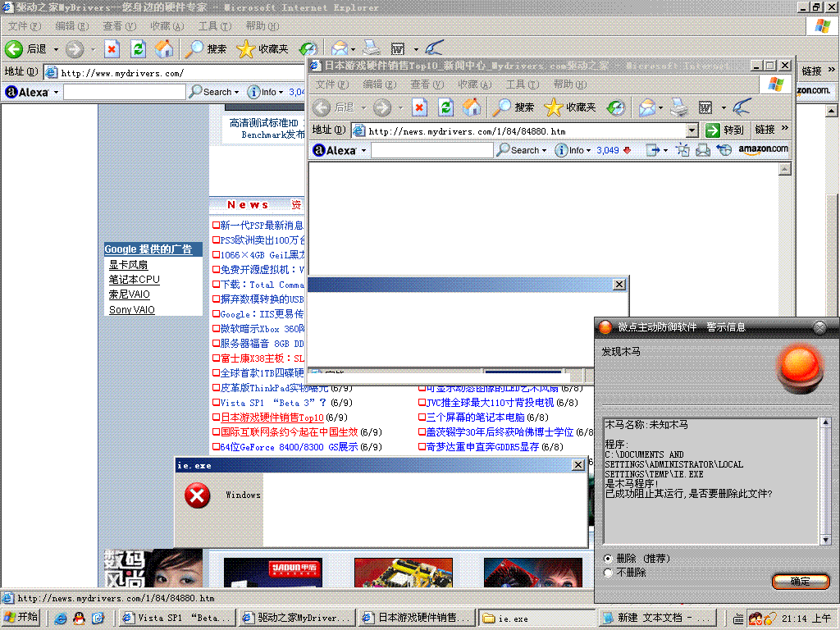Click Alexa Info icon in front window
840x630 pixels.
click(561, 151)
